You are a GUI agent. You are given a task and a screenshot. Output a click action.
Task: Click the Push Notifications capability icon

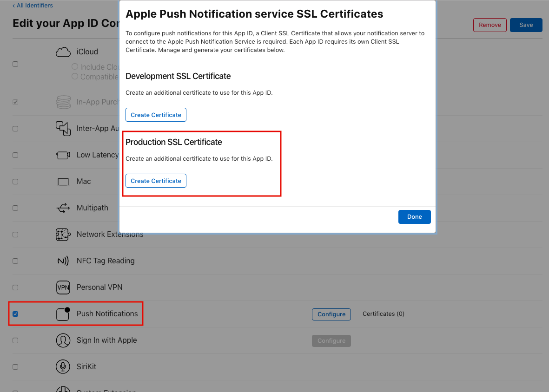(x=63, y=314)
